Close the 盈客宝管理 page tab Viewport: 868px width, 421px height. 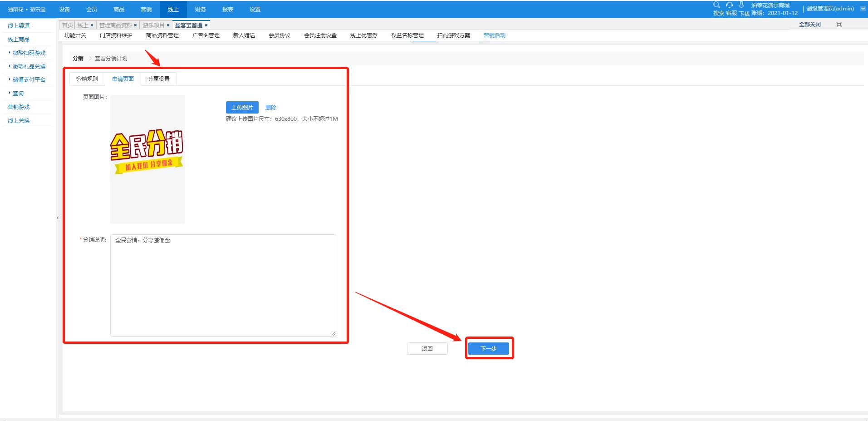206,25
